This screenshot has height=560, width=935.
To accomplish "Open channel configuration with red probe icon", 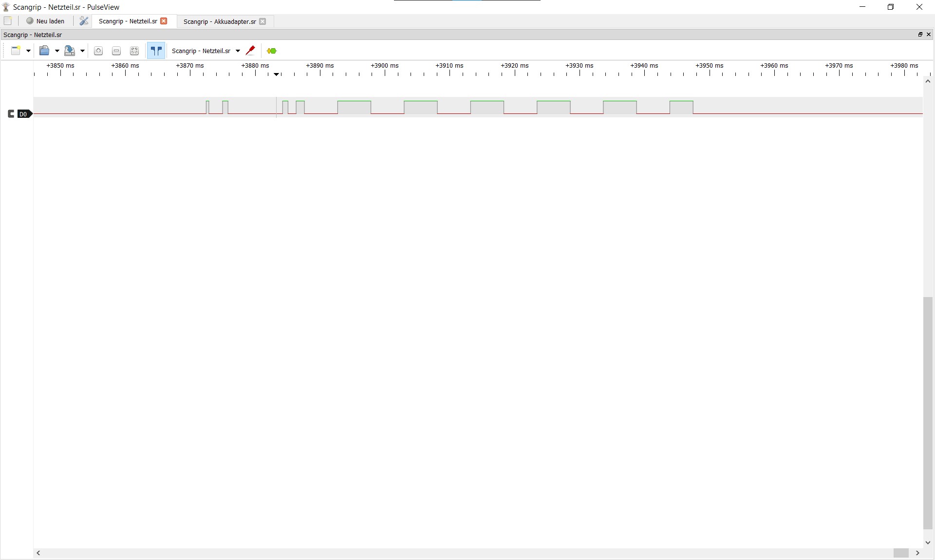I will point(250,51).
